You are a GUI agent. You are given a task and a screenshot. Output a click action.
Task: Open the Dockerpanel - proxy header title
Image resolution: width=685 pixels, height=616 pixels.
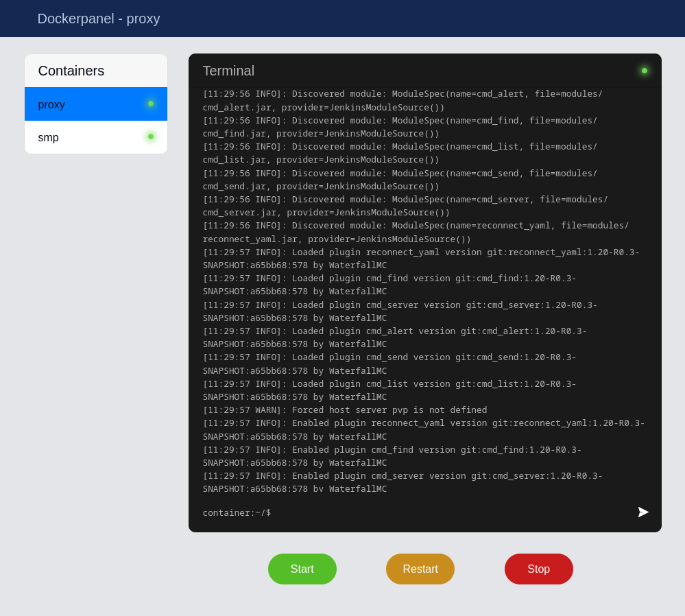click(x=99, y=19)
